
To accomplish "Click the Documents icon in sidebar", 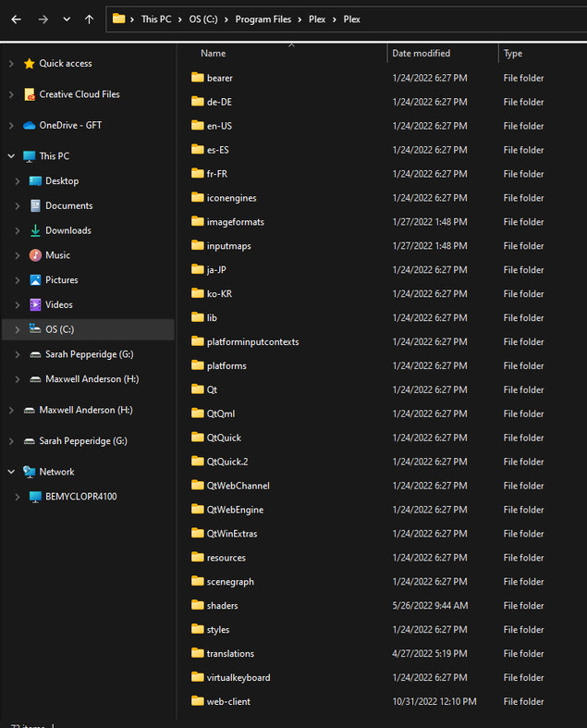I will [35, 205].
